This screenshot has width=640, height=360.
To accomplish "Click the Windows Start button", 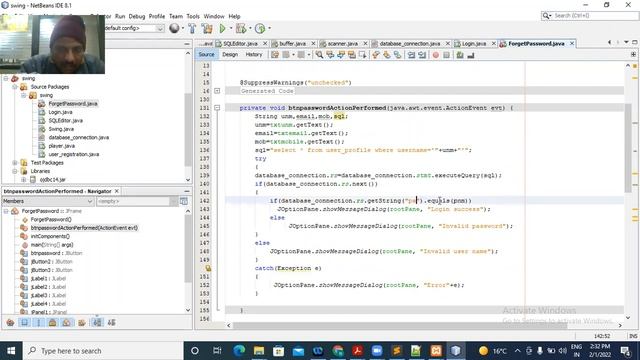I will [x=11, y=351].
